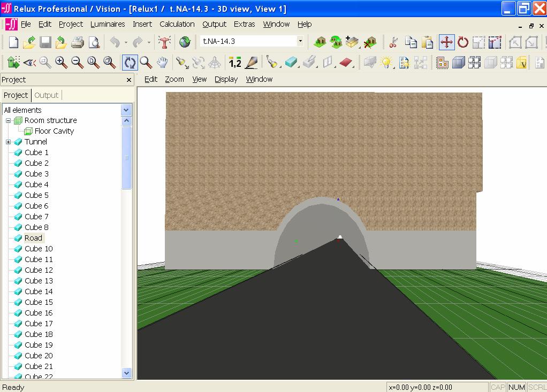Select Cube 8 in the project tree
The height and width of the screenshot is (392, 547).
(36, 227)
